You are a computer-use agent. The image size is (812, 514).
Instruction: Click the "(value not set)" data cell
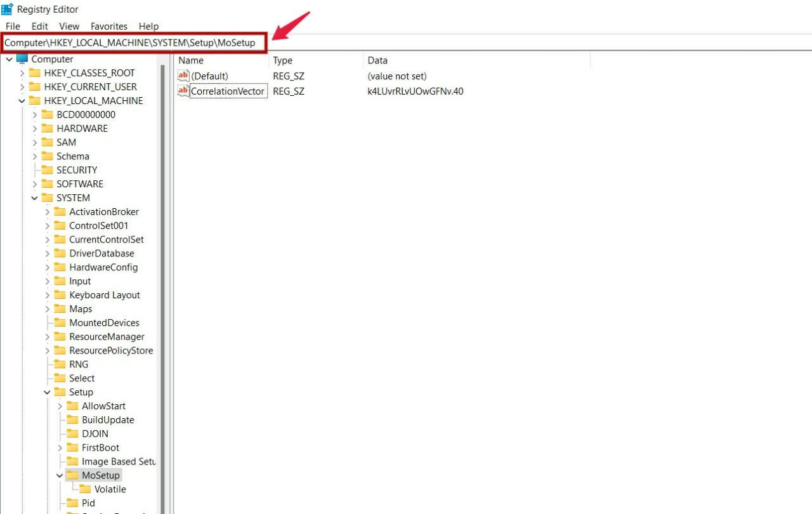397,76
